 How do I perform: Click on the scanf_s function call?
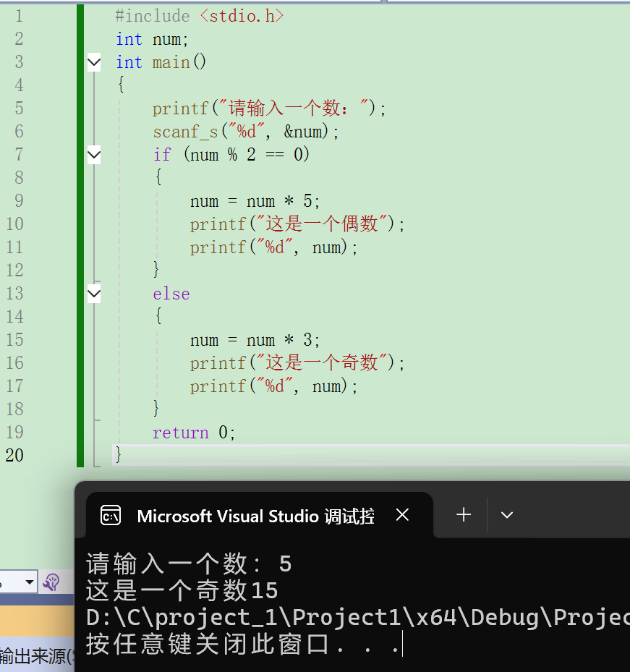(x=186, y=132)
